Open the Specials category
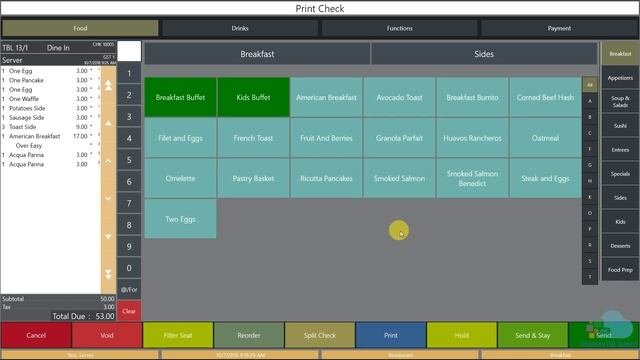Viewport: 640px width, 360px height. coord(620,174)
